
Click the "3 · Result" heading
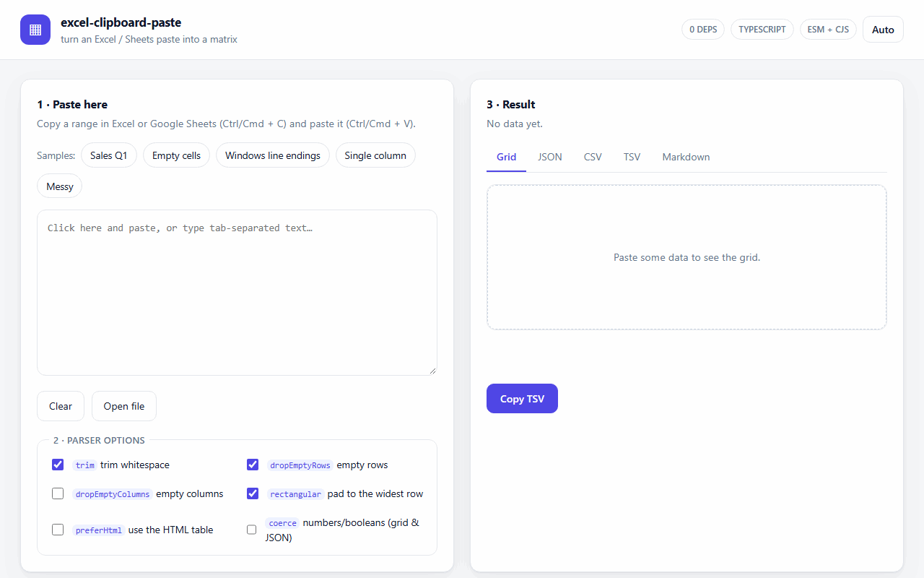coord(511,105)
